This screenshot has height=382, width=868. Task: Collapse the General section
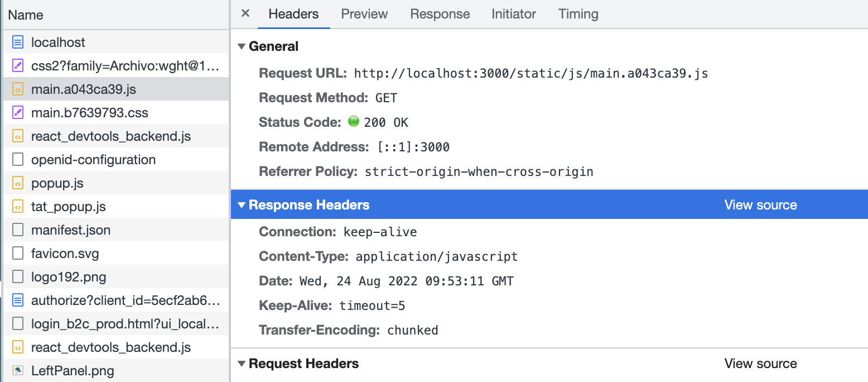pos(241,46)
